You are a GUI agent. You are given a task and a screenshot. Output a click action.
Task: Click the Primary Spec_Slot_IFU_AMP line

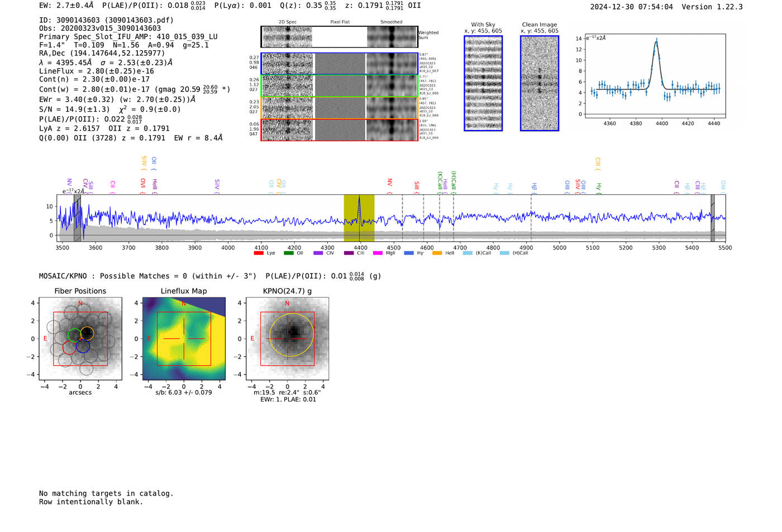(x=128, y=37)
